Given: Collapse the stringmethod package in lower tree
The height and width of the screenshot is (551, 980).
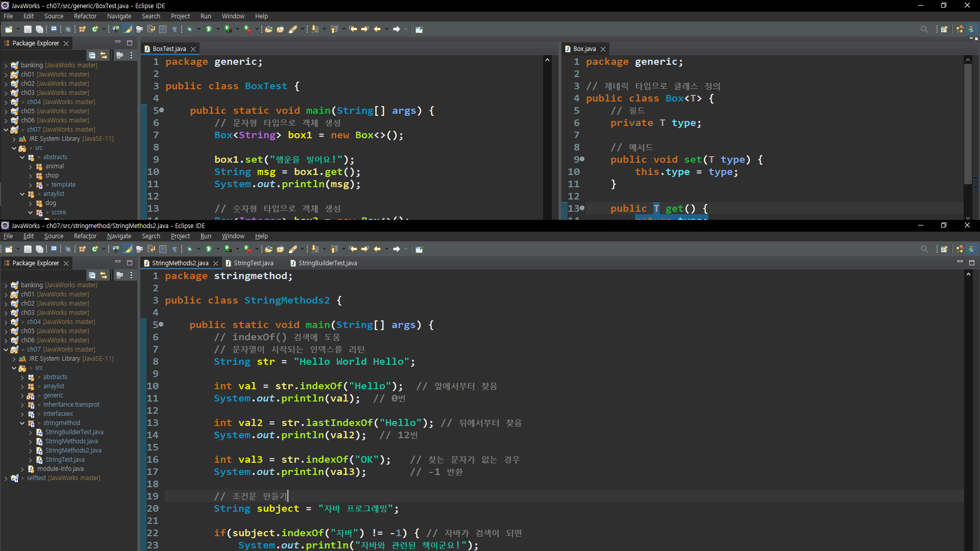Looking at the screenshot, I should pyautogui.click(x=22, y=423).
